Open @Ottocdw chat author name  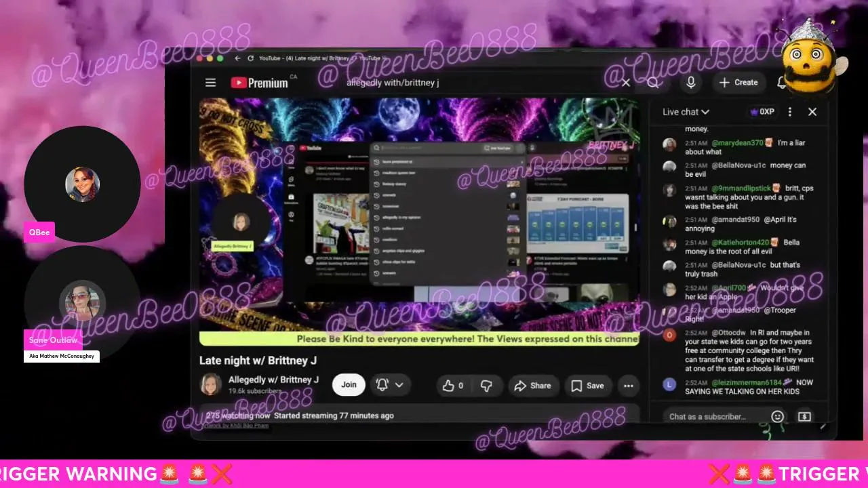pyautogui.click(x=729, y=333)
